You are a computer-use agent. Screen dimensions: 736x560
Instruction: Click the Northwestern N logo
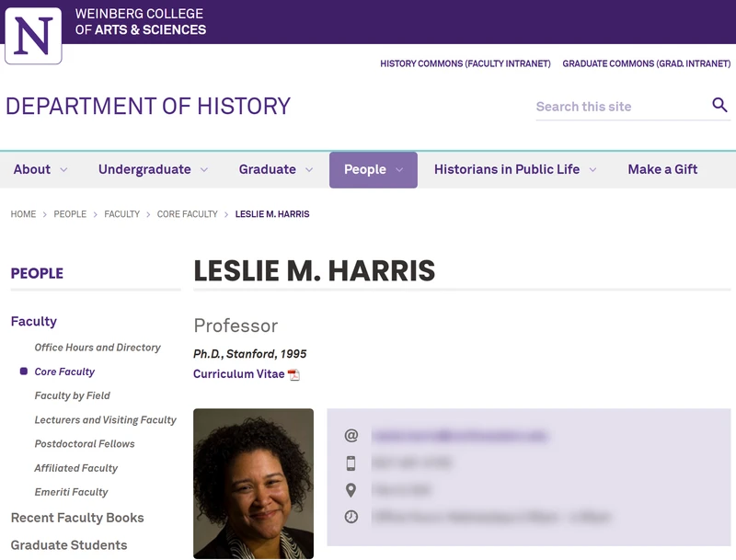33,36
